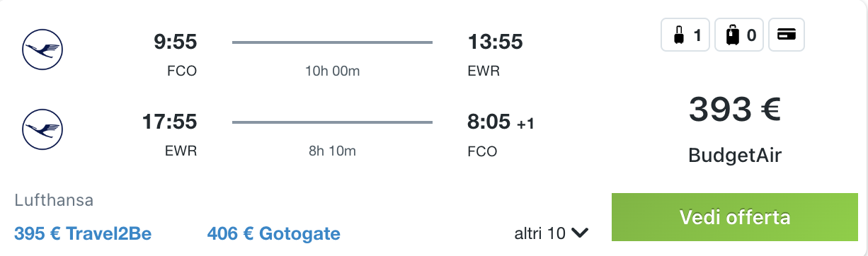
Task: Open the 'altri 10' more offers list
Action: 552,233
